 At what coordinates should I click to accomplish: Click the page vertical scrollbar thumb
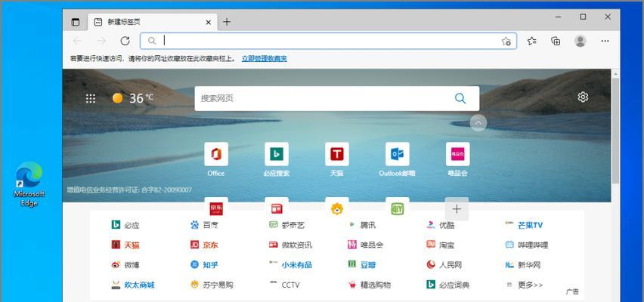615,131
